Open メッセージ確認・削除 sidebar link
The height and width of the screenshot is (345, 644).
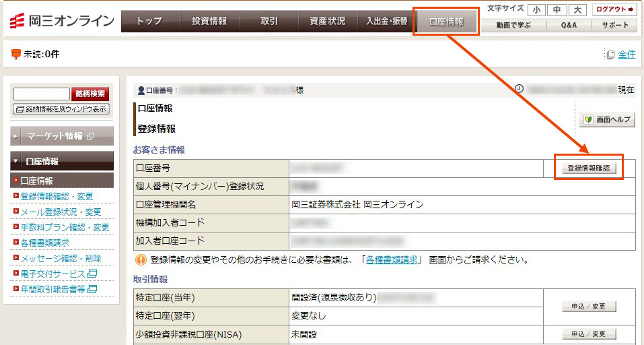(61, 258)
